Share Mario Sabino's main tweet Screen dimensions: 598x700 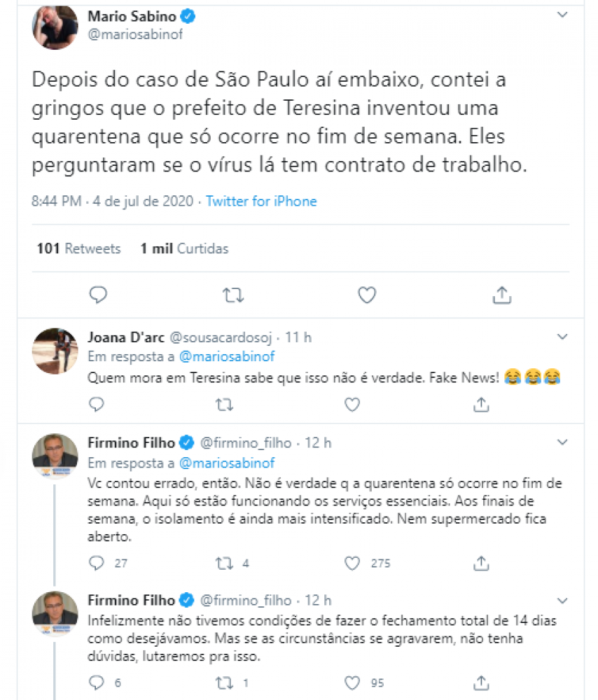[x=501, y=295]
